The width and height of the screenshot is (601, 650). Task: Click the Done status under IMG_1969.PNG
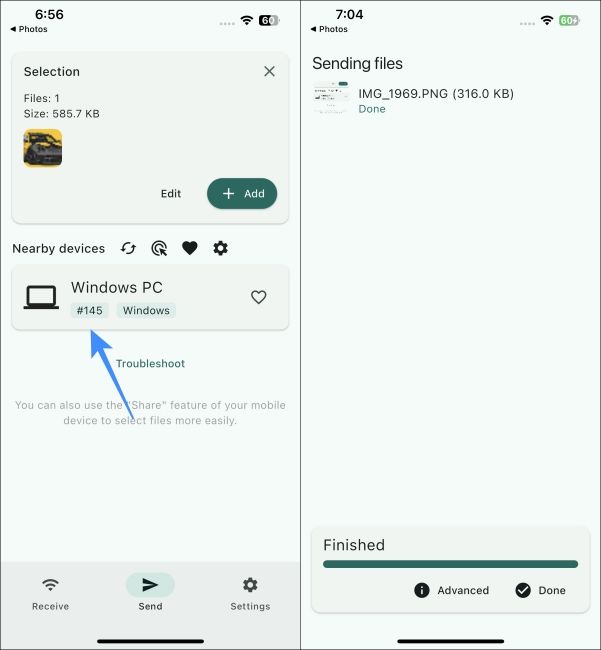coord(372,109)
